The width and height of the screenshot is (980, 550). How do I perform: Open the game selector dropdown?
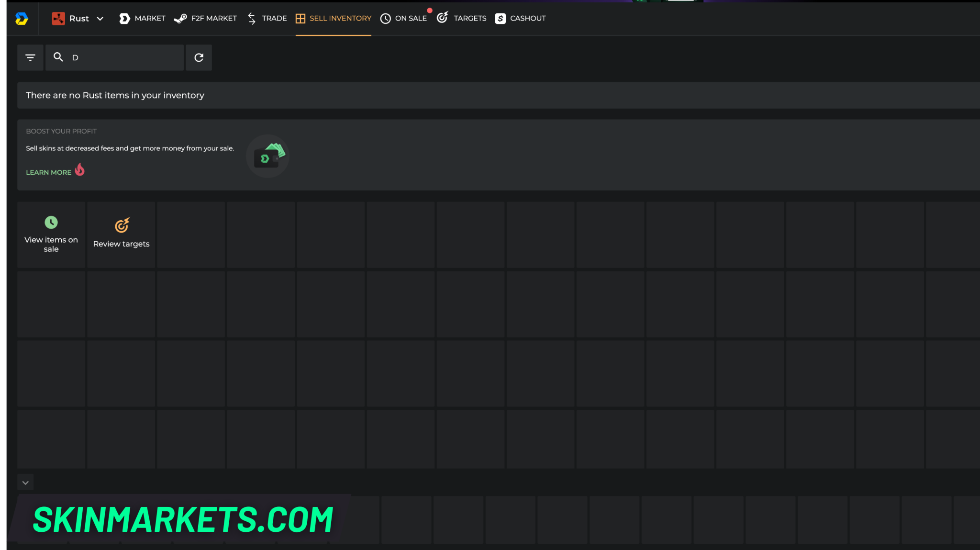(x=100, y=19)
